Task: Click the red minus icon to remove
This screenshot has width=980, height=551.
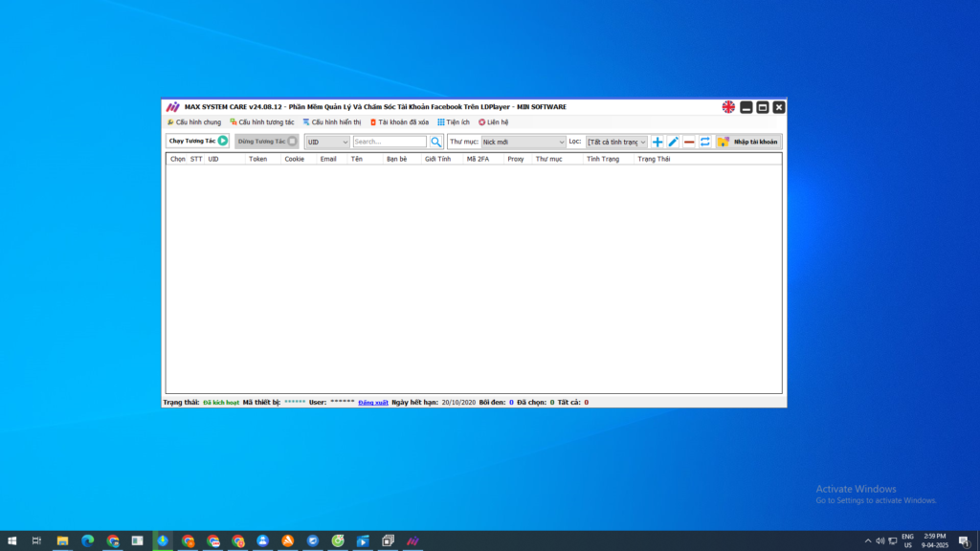Action: coord(688,141)
